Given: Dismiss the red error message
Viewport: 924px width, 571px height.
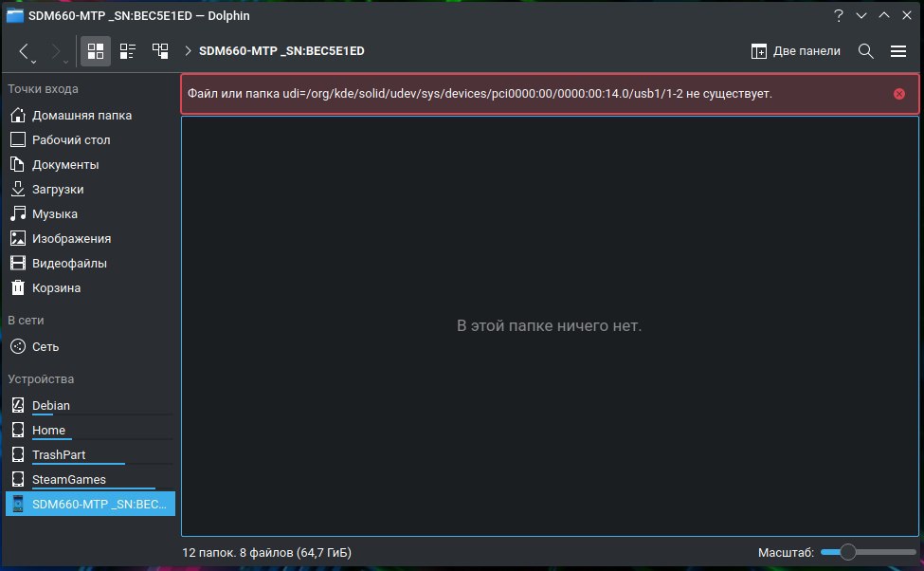Looking at the screenshot, I should pyautogui.click(x=898, y=94).
